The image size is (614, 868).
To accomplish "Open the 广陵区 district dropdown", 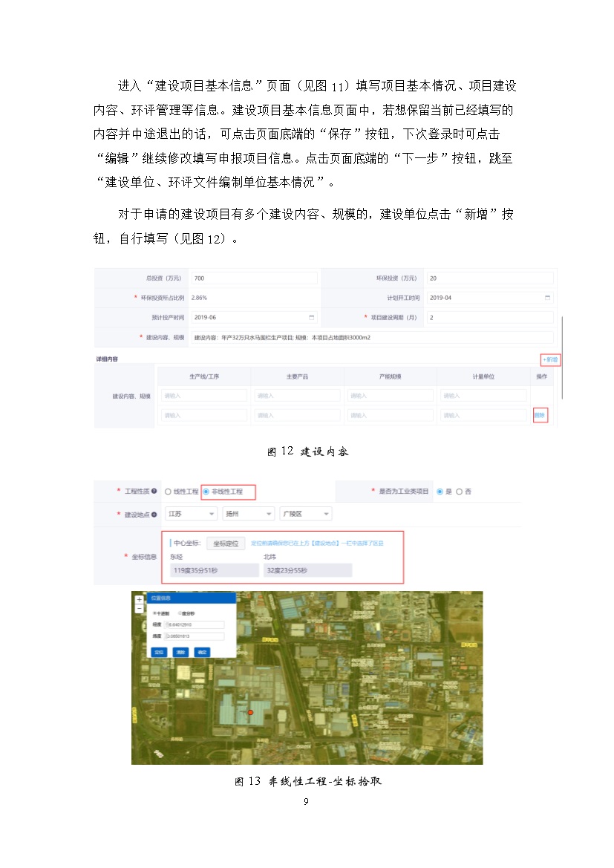I will pyautogui.click(x=305, y=514).
